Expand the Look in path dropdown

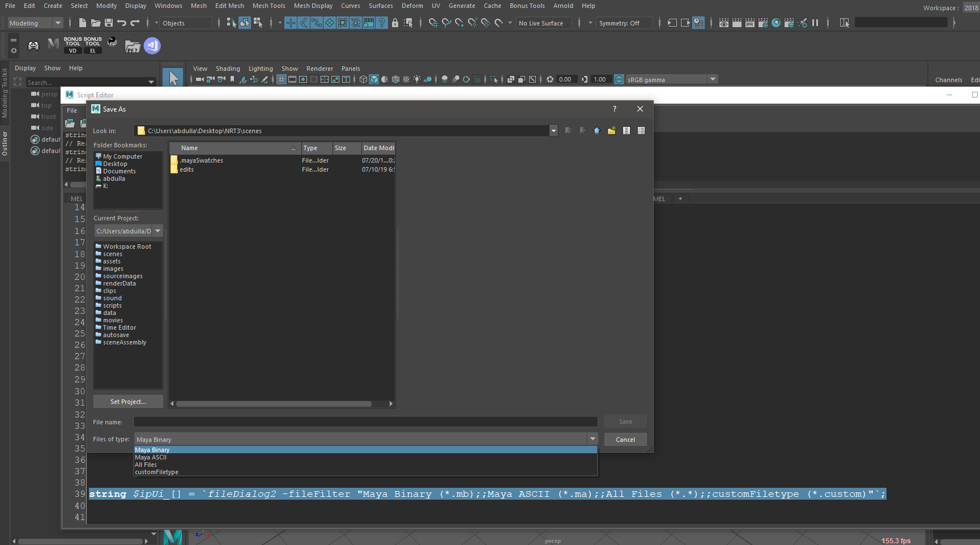553,130
